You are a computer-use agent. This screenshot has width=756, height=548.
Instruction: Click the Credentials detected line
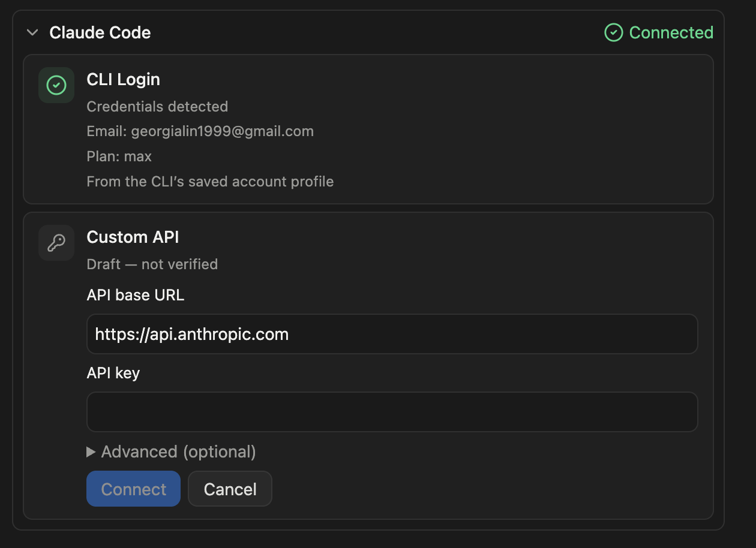point(157,107)
